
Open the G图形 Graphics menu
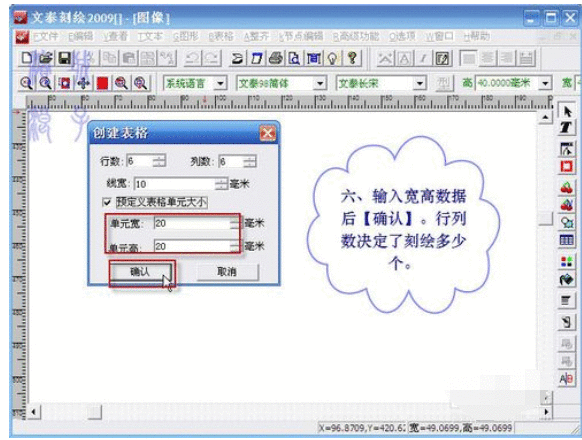click(x=186, y=36)
